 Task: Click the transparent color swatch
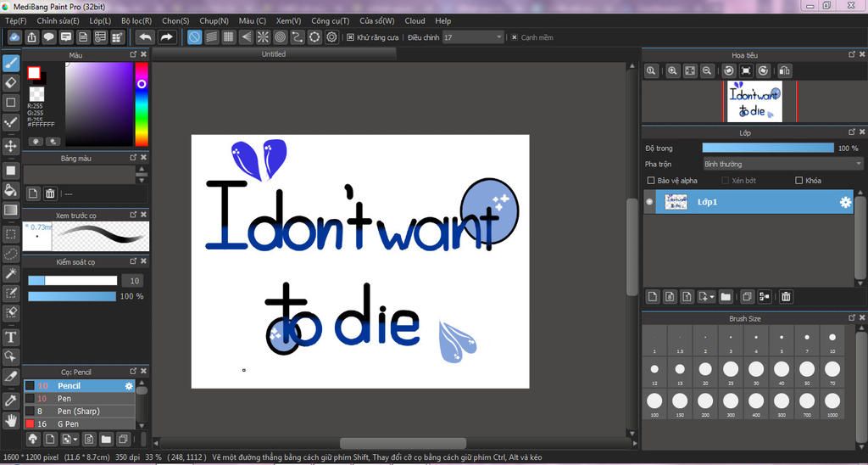[x=36, y=93]
